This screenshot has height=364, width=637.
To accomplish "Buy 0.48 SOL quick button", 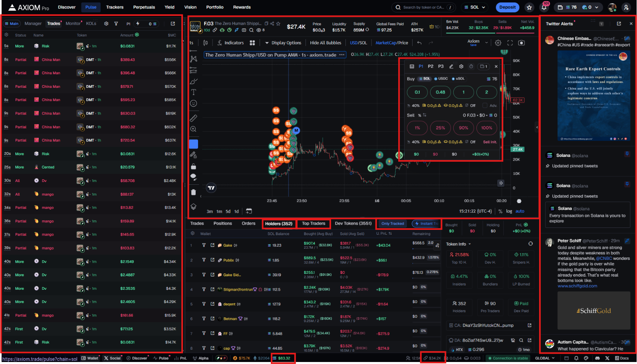I will pyautogui.click(x=441, y=92).
